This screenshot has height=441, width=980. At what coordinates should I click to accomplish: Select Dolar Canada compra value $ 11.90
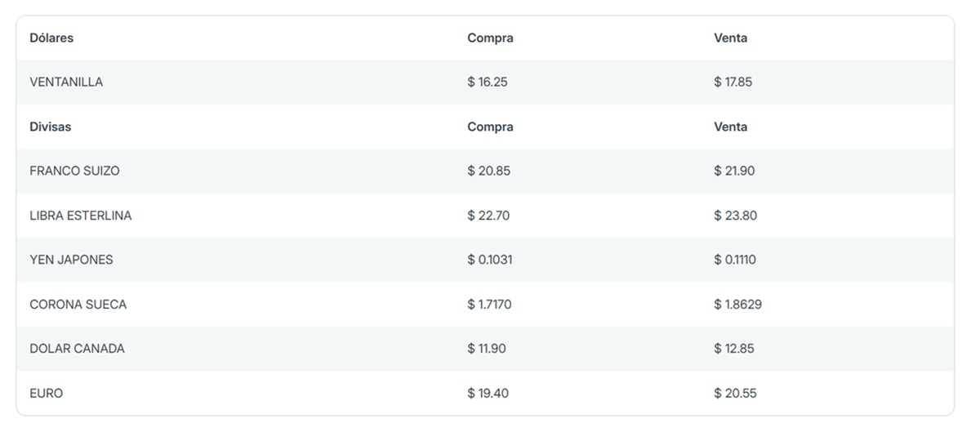(x=487, y=349)
